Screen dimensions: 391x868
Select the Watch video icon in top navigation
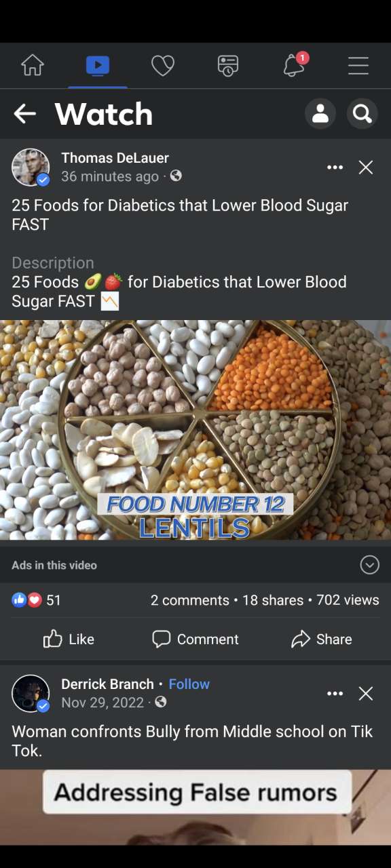pyautogui.click(x=97, y=65)
